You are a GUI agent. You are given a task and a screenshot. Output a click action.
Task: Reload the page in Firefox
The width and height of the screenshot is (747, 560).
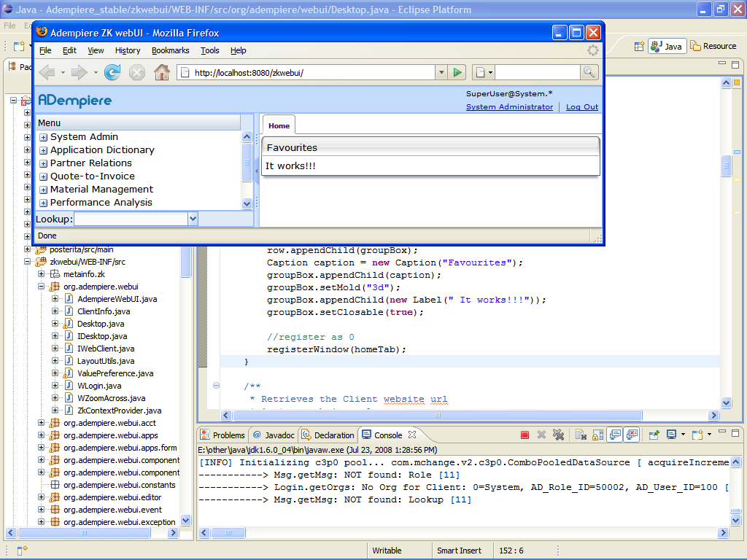coord(112,72)
